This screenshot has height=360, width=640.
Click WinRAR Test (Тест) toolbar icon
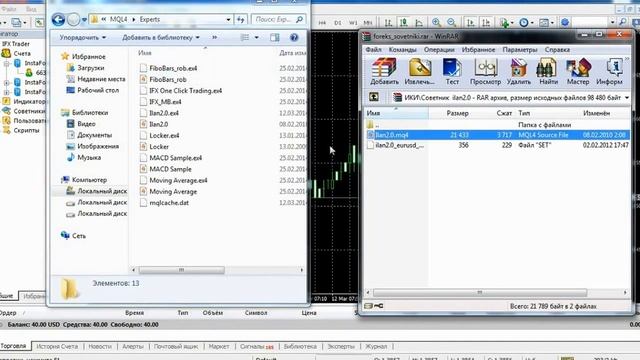pos(452,72)
